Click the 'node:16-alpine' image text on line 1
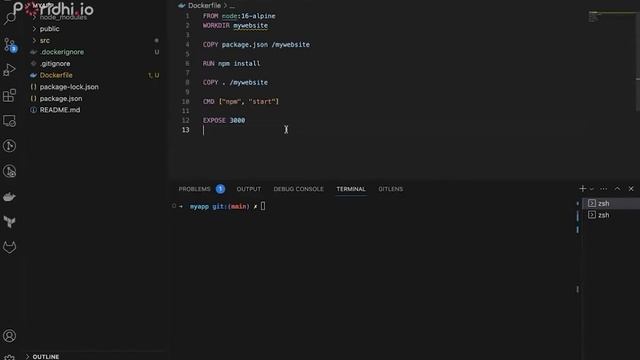 click(x=249, y=16)
